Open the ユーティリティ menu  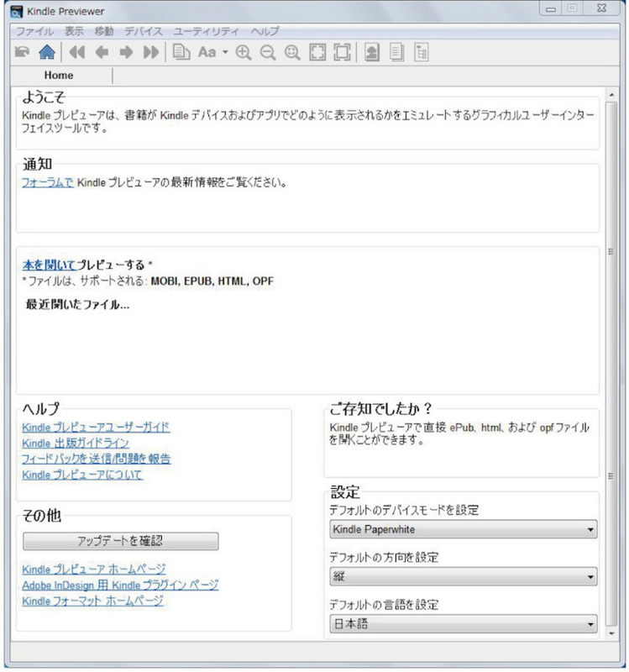pyautogui.click(x=206, y=31)
